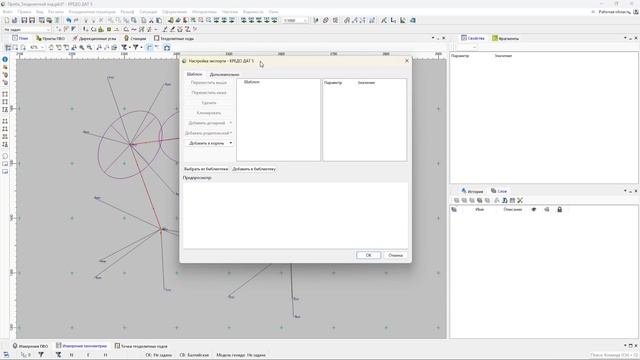Open the Не задан dropdown in toolbar
The width and height of the screenshot is (640, 360).
(27, 29)
